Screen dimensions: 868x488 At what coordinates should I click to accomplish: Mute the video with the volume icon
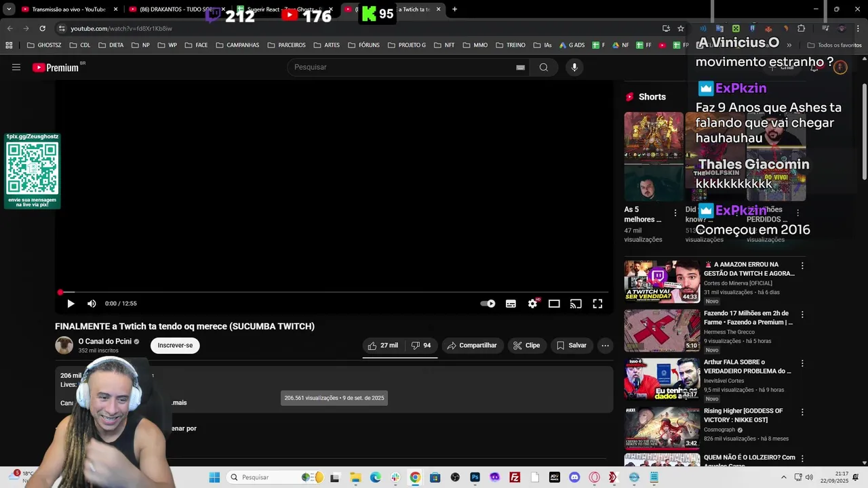point(92,304)
